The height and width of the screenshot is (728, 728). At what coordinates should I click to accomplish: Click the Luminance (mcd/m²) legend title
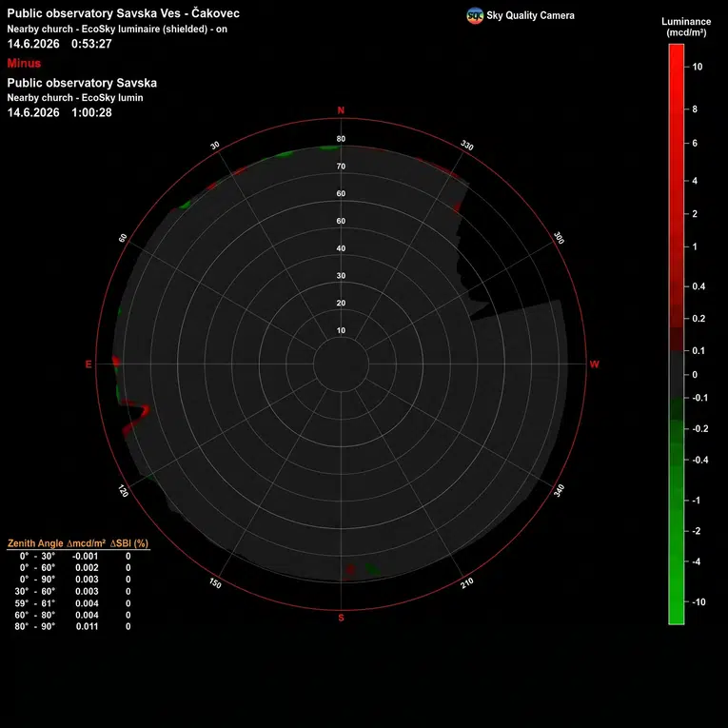686,27
